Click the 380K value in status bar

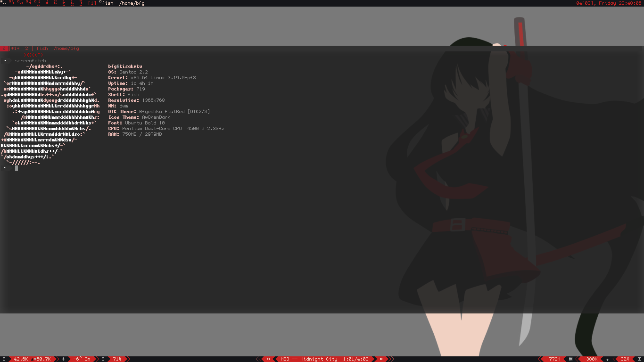[x=592, y=359]
